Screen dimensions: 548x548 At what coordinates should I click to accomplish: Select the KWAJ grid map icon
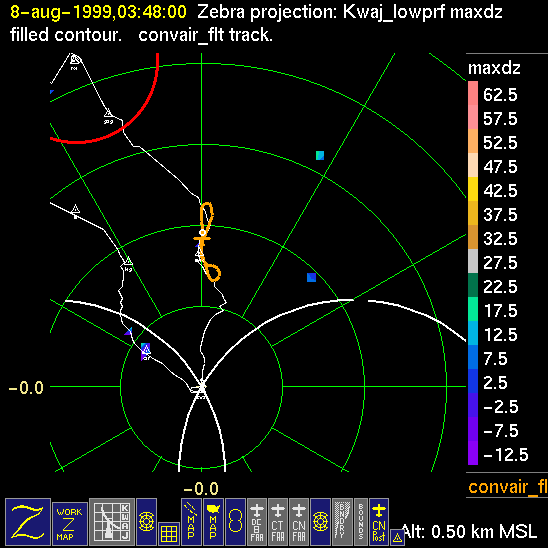(x=112, y=522)
